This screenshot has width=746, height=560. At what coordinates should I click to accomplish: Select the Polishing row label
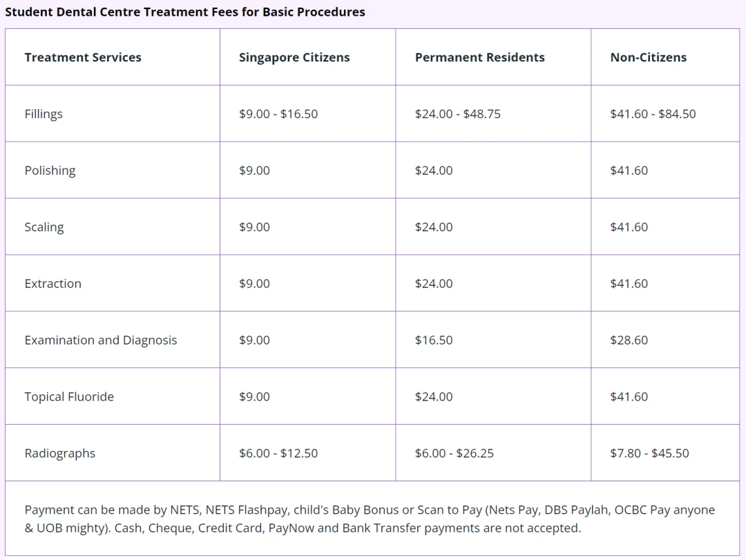pos(50,171)
